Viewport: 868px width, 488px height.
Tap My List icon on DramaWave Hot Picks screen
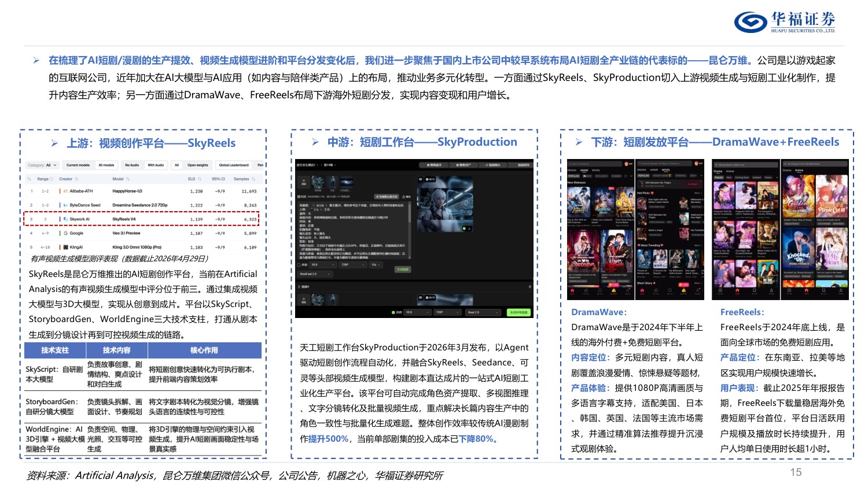coord(670,292)
